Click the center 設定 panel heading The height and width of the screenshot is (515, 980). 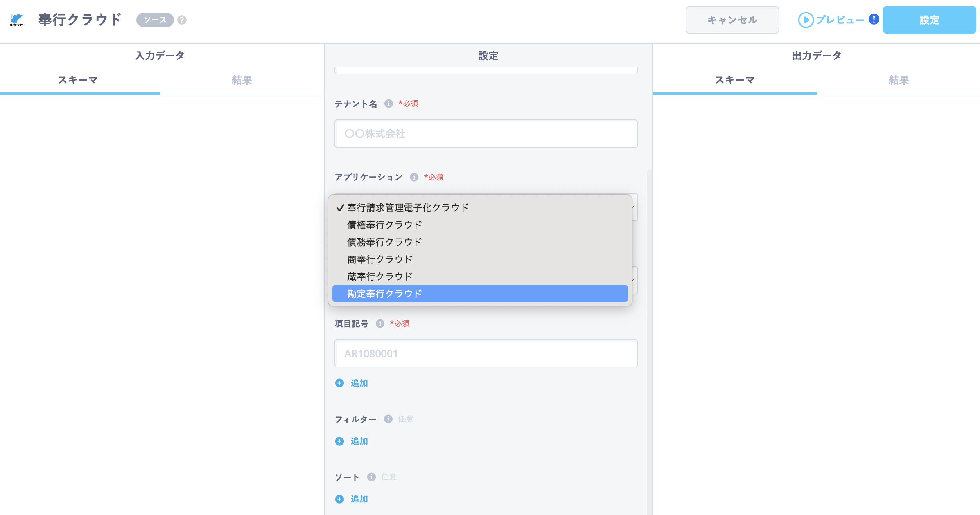coord(488,56)
